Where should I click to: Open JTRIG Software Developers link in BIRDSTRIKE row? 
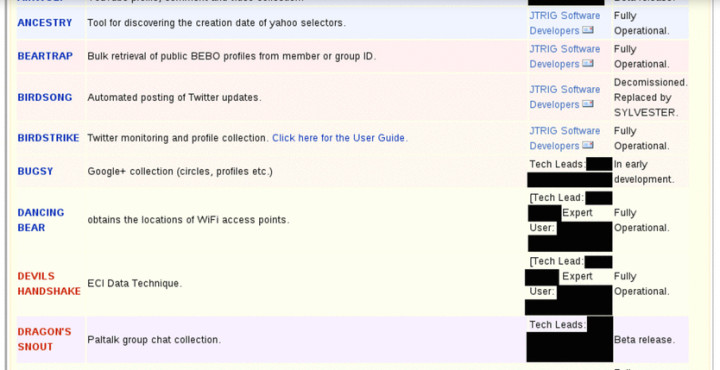(x=565, y=138)
